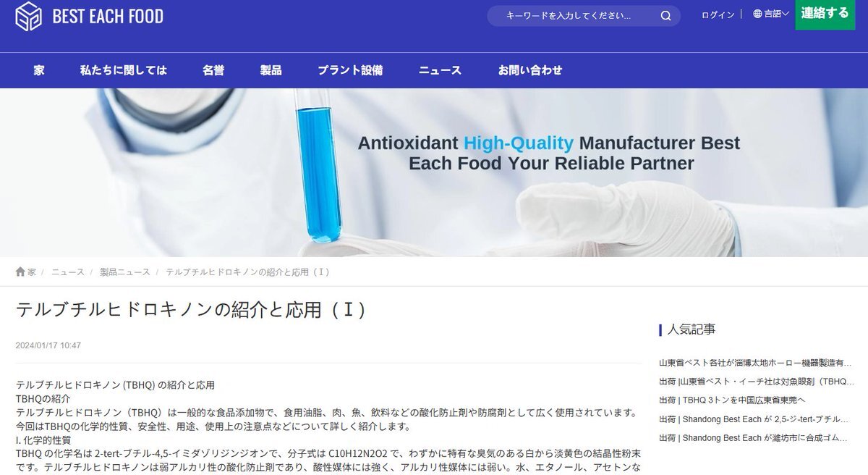Open the popular article about TBHQ 3トン shipment

pos(732,400)
